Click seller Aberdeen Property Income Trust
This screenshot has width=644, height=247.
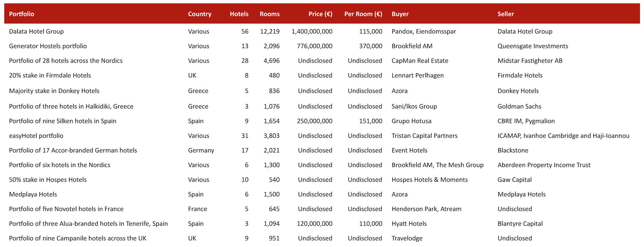click(544, 165)
